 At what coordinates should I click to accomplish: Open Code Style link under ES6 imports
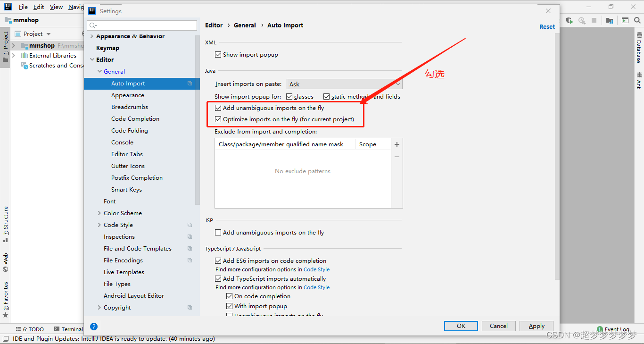pos(316,269)
